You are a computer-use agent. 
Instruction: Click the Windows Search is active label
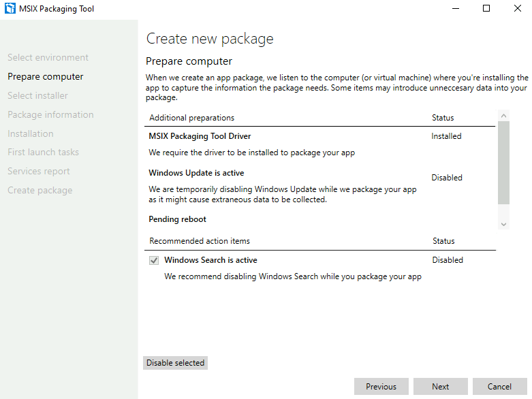(x=210, y=260)
